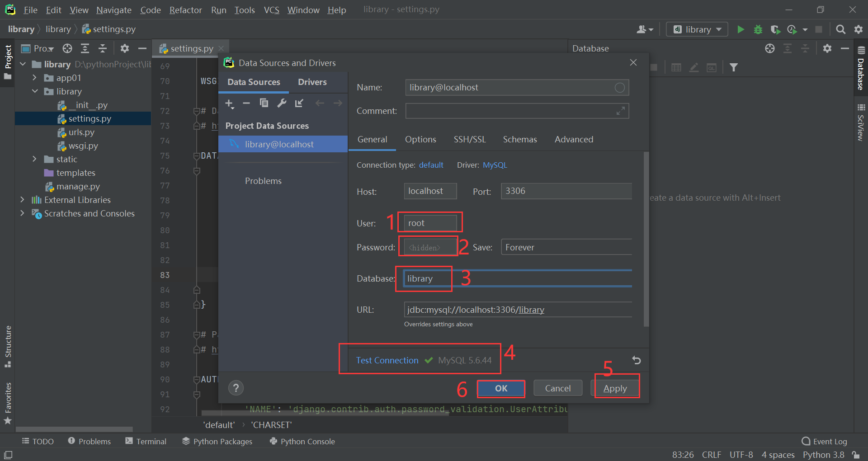The width and height of the screenshot is (868, 461).
Task: Toggle SciView sidebar tool window
Action: click(x=861, y=122)
